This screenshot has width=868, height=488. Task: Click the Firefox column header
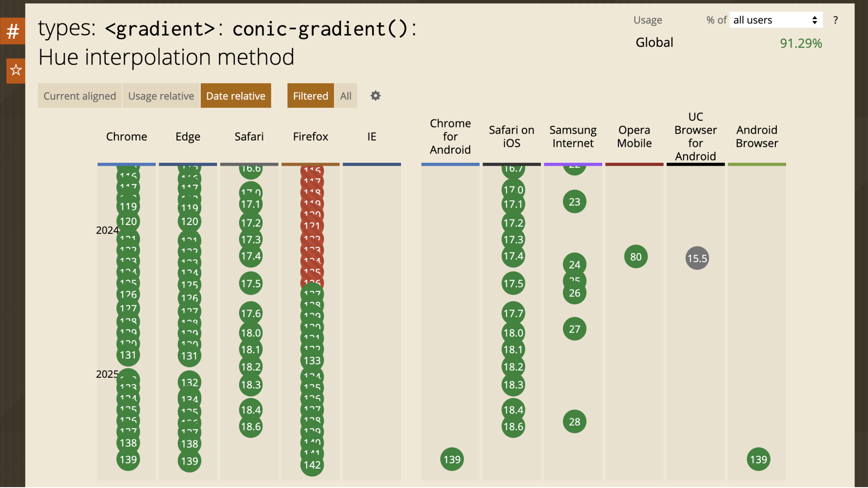point(311,136)
